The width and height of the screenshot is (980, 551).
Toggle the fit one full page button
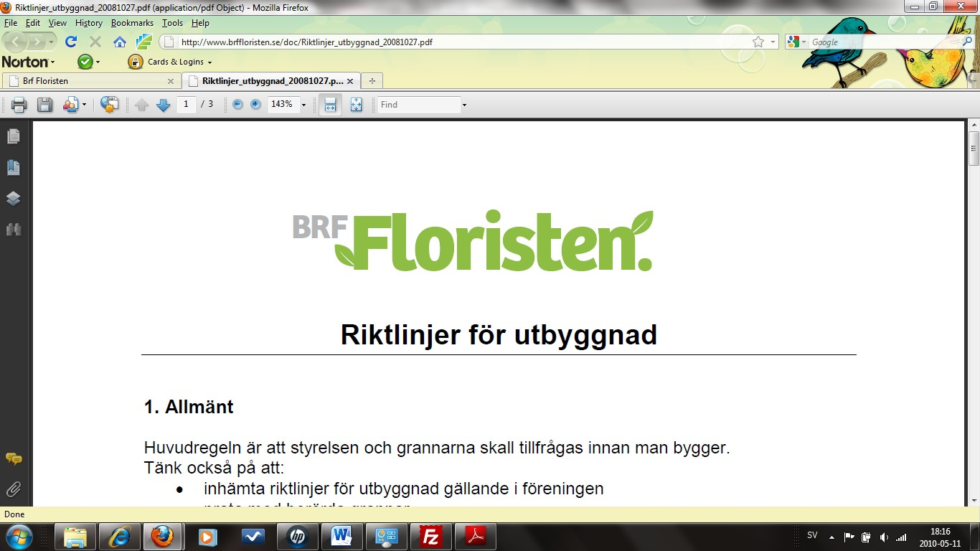coord(357,105)
